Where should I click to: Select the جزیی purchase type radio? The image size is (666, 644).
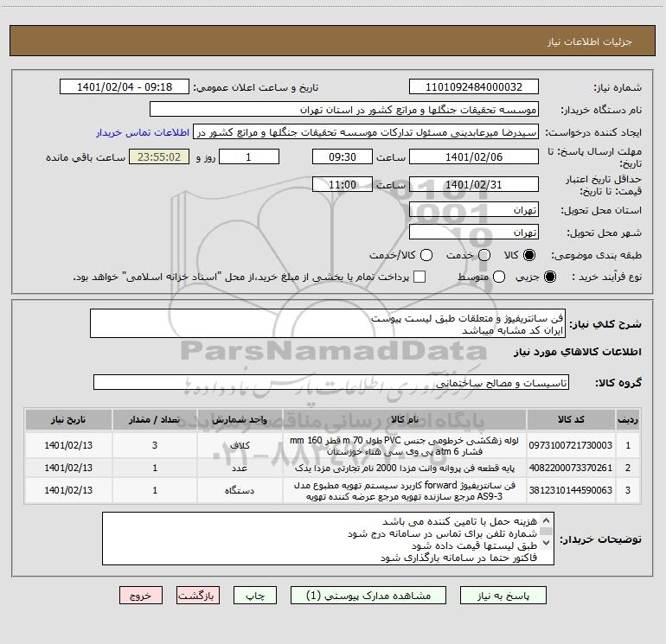tap(549, 277)
